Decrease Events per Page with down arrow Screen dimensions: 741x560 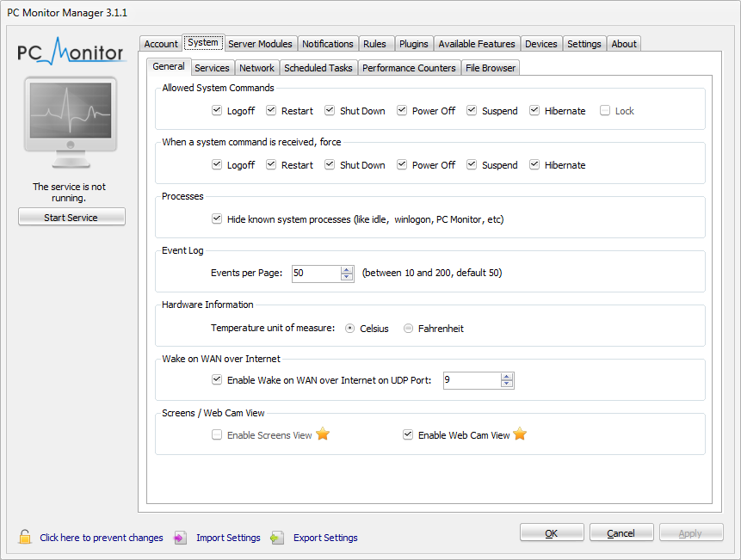347,278
